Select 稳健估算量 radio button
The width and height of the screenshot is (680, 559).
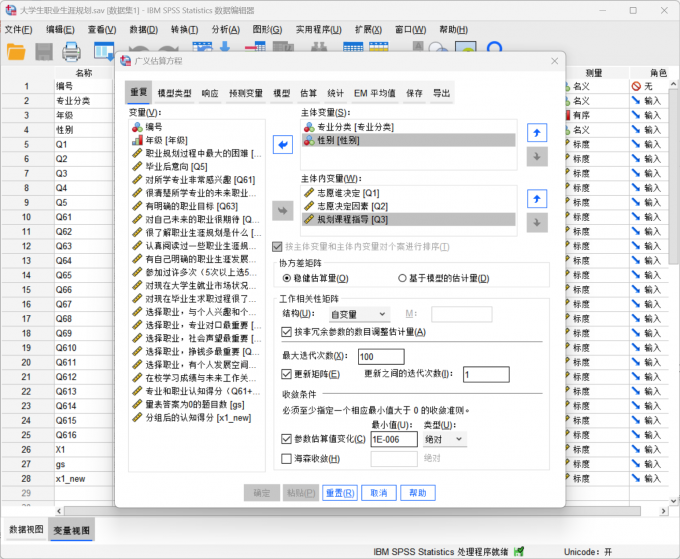286,278
